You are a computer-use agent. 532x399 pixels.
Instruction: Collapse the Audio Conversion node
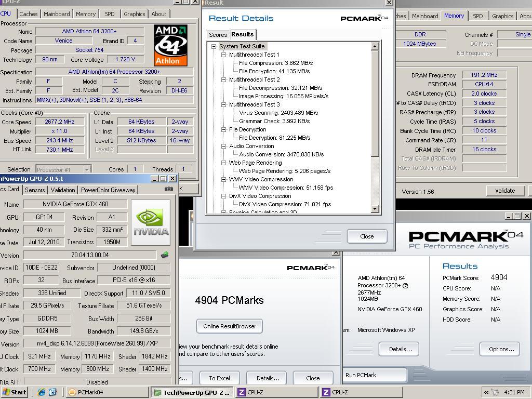click(x=223, y=146)
